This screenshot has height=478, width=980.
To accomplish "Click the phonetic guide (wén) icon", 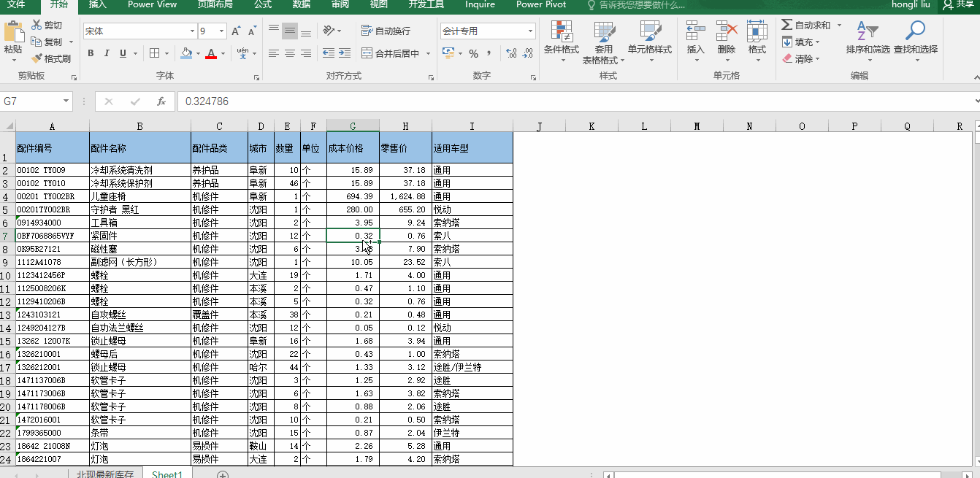I will (x=242, y=53).
